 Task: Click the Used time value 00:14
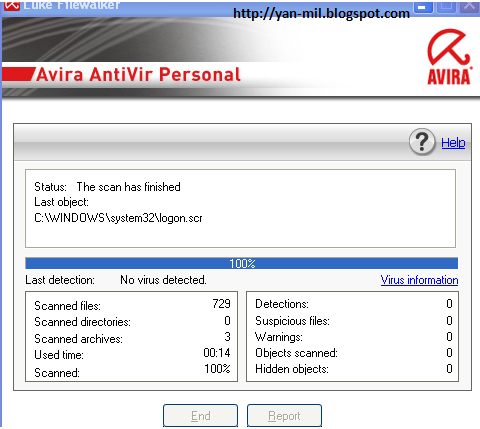(217, 353)
